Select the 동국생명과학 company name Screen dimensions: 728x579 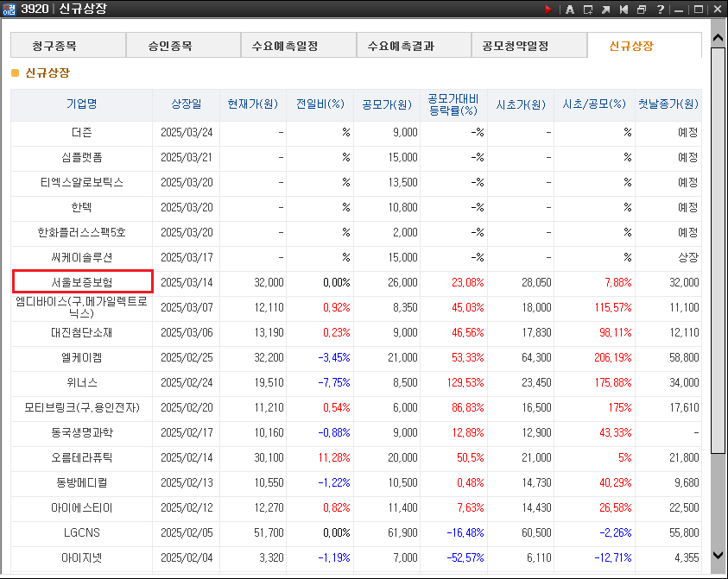82,433
